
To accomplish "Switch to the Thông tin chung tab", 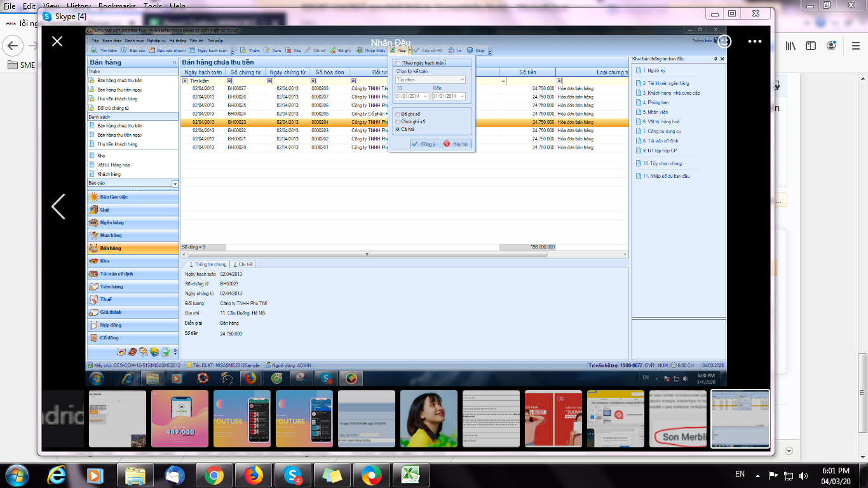I will pos(207,264).
